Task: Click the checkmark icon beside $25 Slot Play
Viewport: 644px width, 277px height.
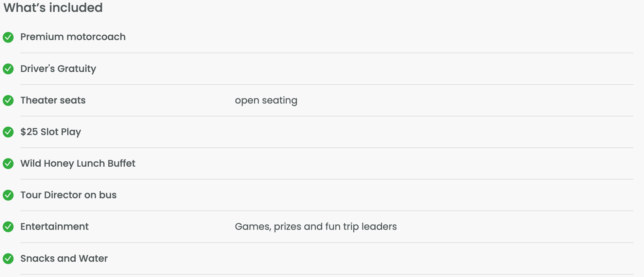Action: (x=8, y=132)
